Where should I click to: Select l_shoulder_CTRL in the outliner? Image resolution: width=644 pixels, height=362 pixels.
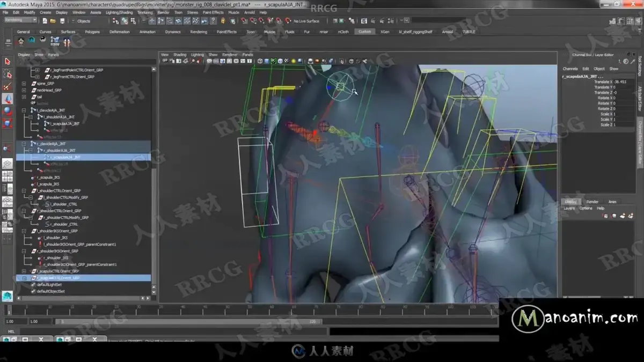coord(64,204)
